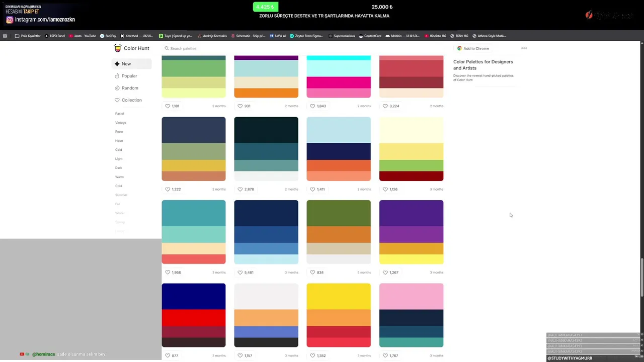The width and height of the screenshot is (644, 362).
Task: Open the Hindisto HG bookmark
Action: (435, 36)
